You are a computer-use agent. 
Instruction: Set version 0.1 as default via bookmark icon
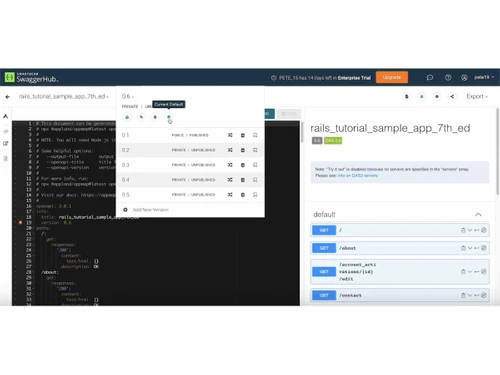tap(255, 135)
